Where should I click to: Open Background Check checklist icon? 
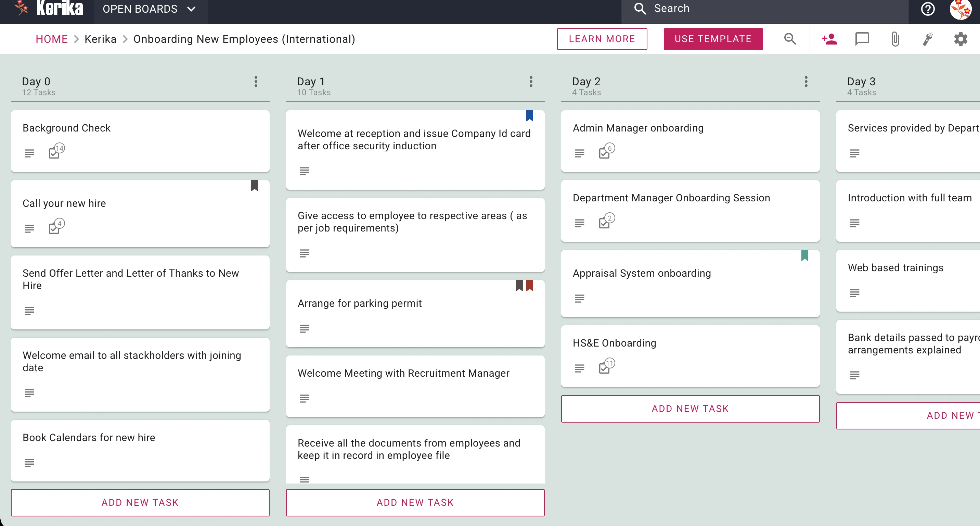tap(57, 151)
